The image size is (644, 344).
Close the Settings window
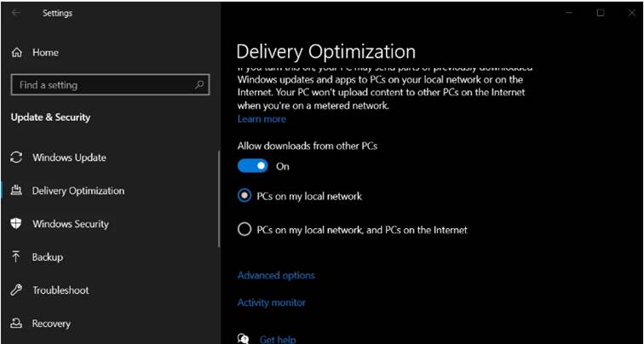(632, 13)
